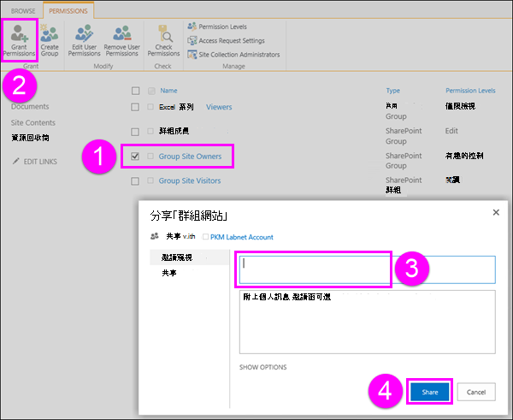Switch to the PERMISSIONS tab
The image size is (513, 420).
[68, 11]
